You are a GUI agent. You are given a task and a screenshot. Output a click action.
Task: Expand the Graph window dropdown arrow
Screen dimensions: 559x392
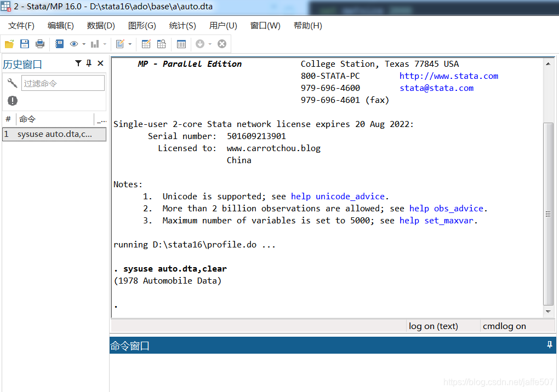105,44
